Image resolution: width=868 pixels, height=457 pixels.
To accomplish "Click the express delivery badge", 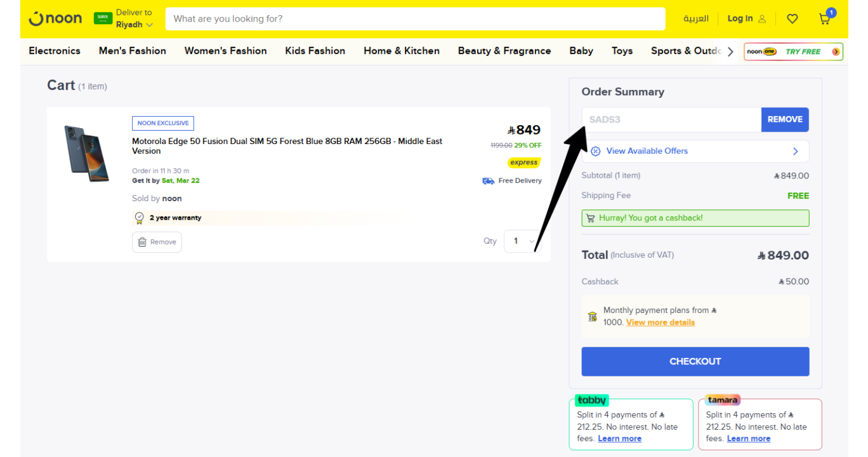I will click(x=524, y=162).
